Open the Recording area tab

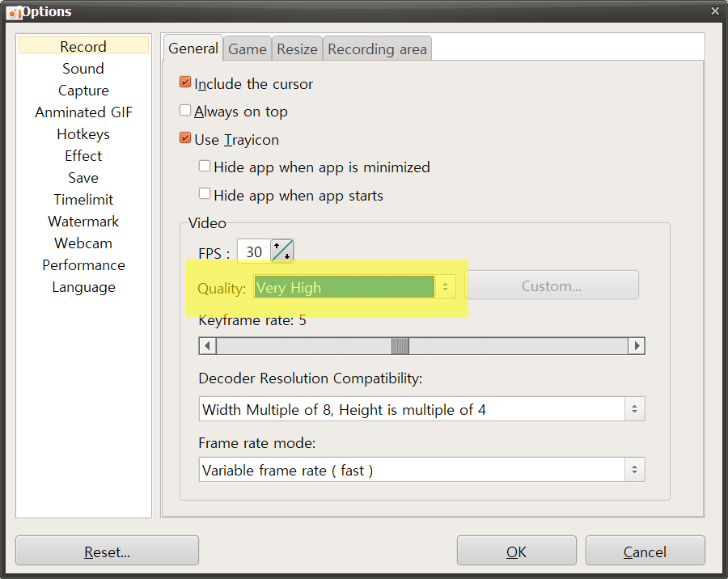[377, 49]
